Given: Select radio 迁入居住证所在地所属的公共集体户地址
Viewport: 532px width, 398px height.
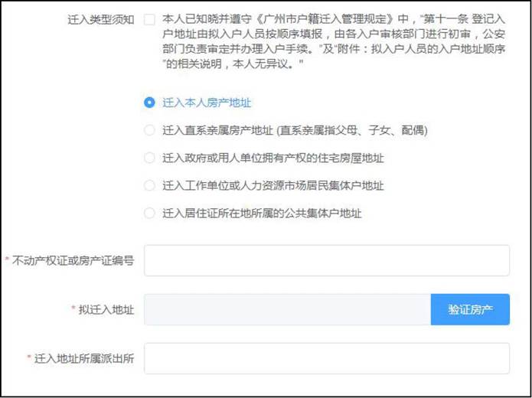Looking at the screenshot, I should coord(149,213).
